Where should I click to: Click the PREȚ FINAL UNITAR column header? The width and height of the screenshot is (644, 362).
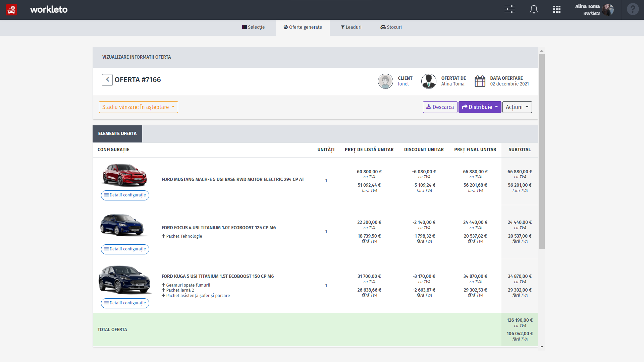click(475, 150)
